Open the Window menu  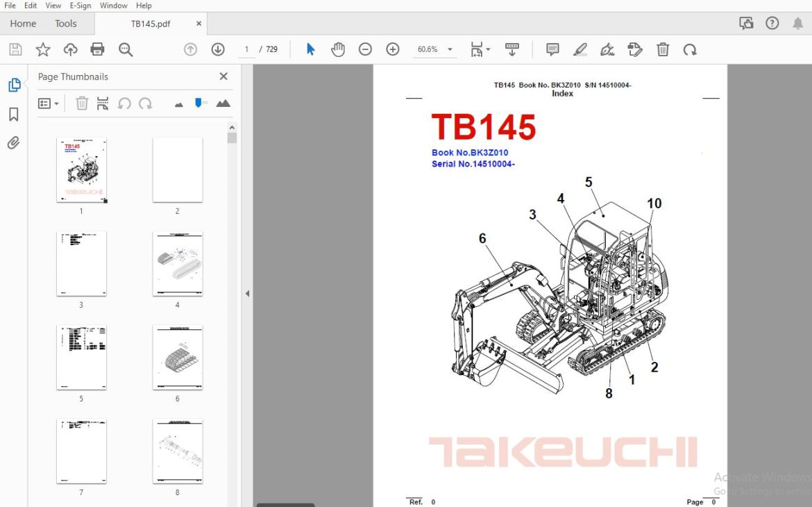pyautogui.click(x=113, y=6)
